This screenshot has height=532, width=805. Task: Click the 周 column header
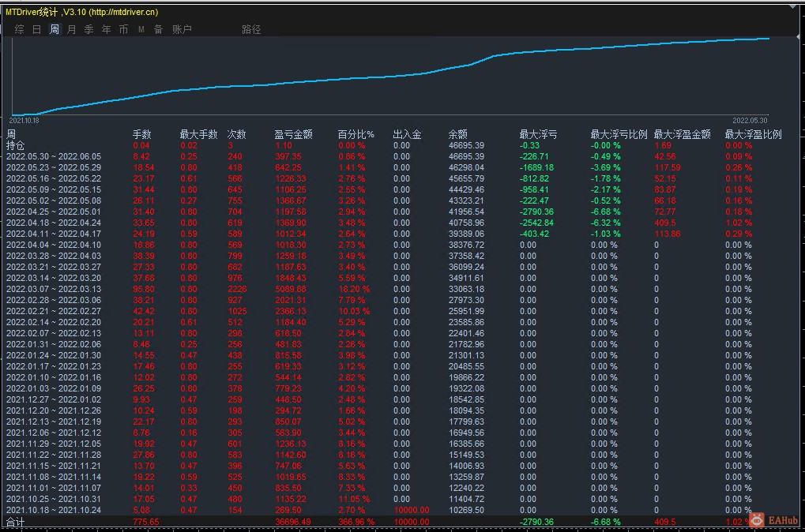[x=11, y=134]
